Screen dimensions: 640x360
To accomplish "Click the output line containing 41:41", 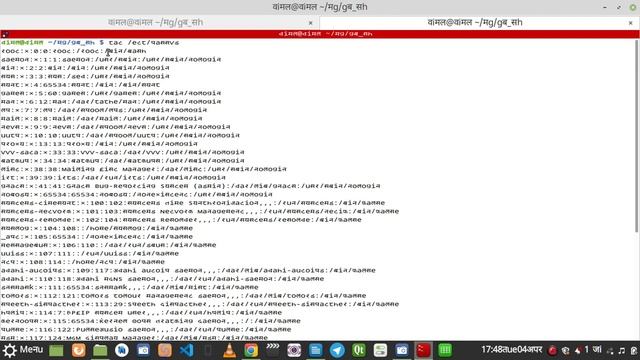I will coord(191,186).
